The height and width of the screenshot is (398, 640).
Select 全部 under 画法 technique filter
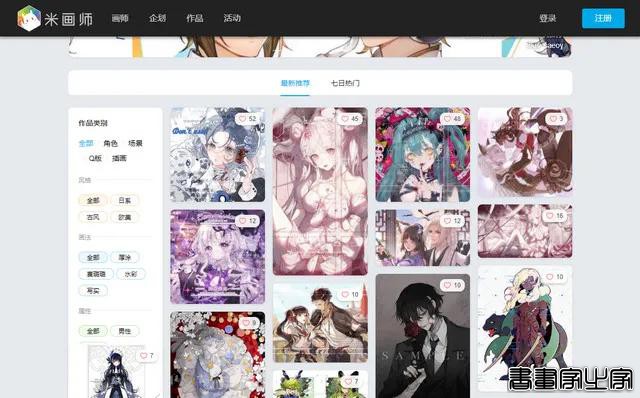93,258
